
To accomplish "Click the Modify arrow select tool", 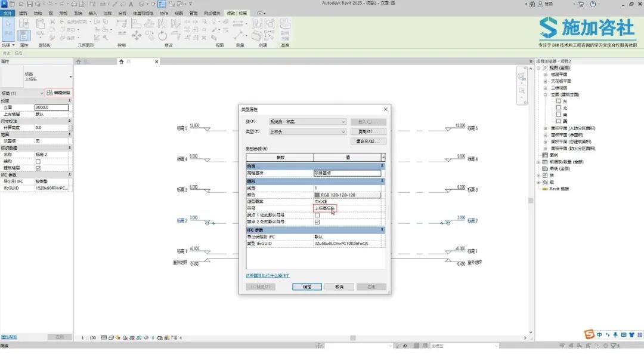I will click(8, 28).
